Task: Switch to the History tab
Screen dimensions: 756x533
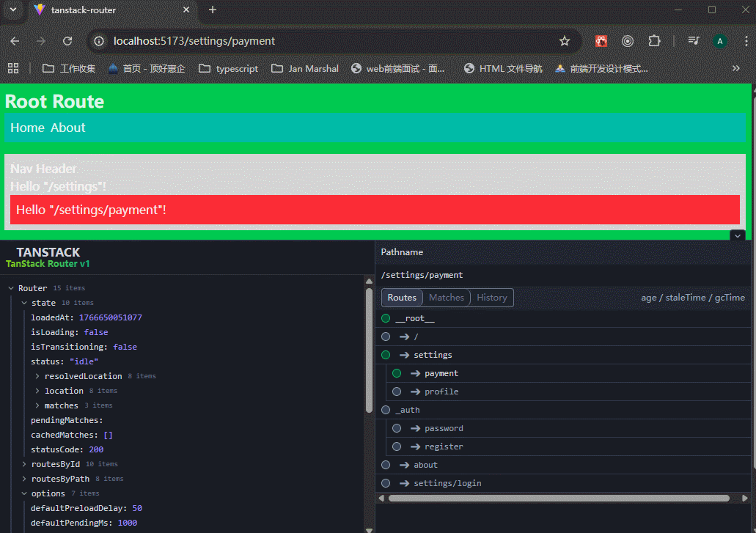Action: coord(491,298)
